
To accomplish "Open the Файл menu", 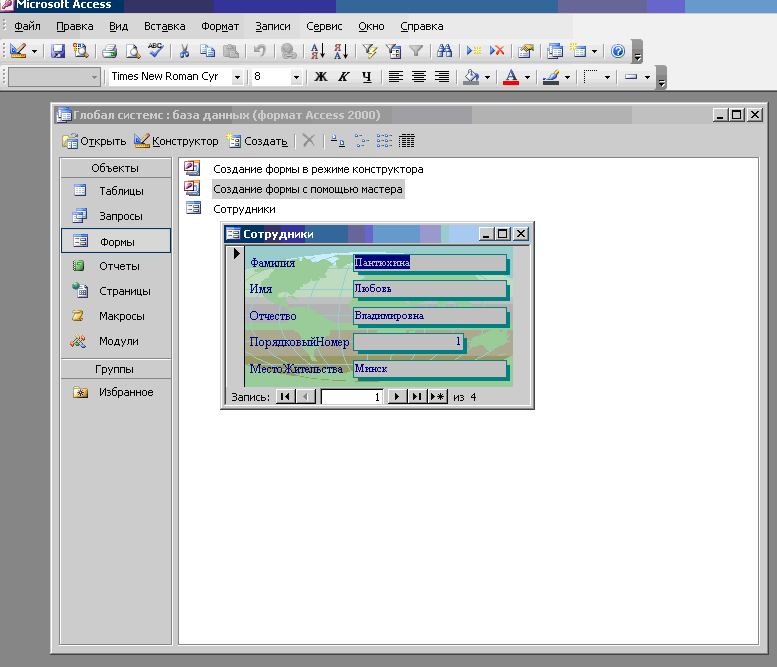I will point(27,26).
